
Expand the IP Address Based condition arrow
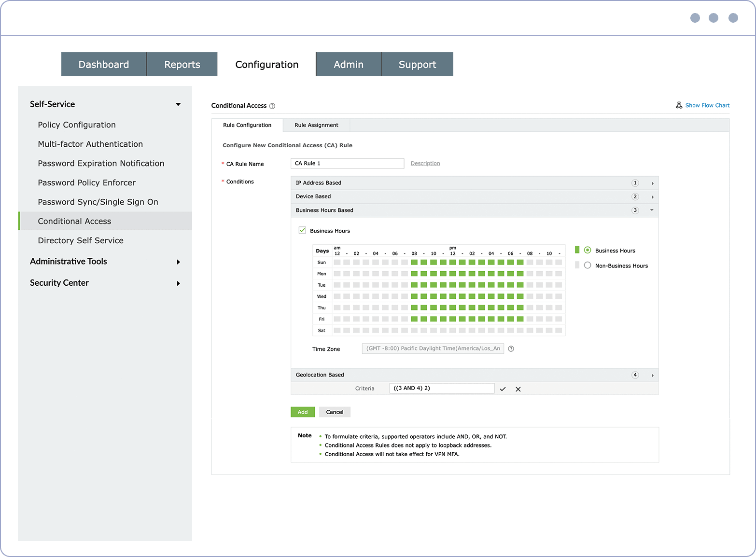click(652, 183)
